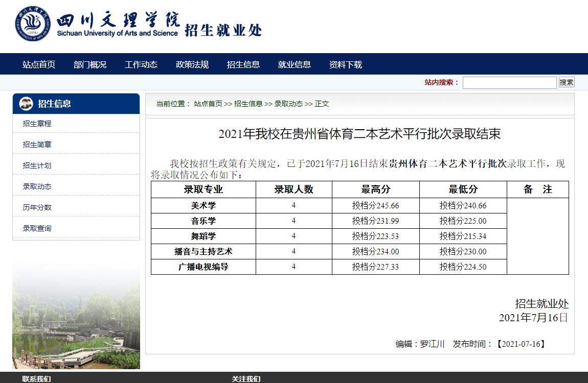Open the 部门概况 navigation menu item

click(x=90, y=64)
